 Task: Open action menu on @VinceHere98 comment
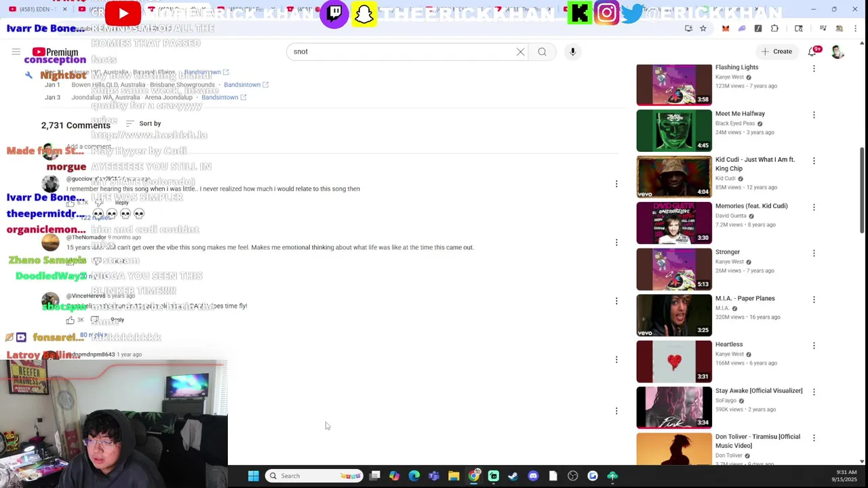[x=616, y=300]
